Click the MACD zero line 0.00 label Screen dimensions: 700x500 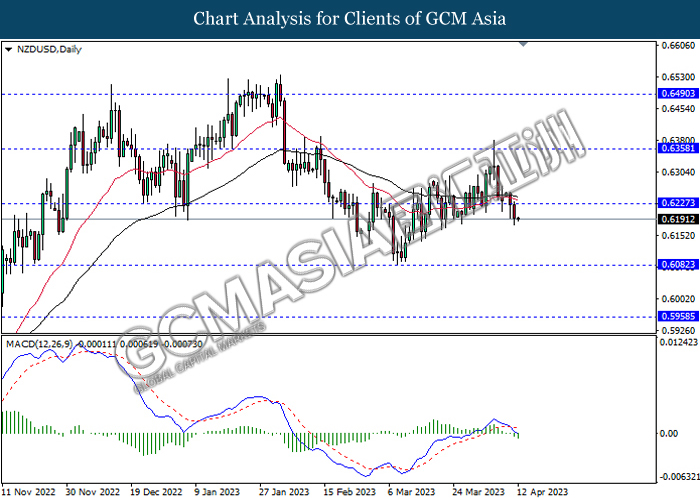[x=669, y=433]
